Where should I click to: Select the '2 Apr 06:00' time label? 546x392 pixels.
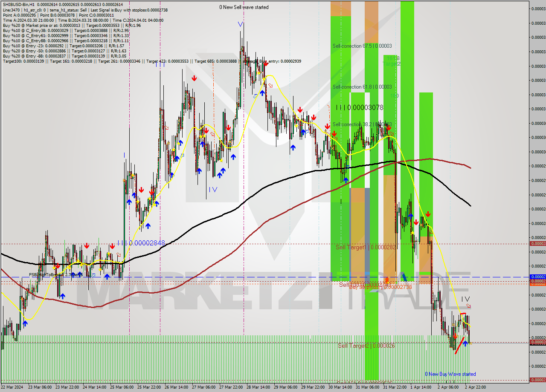(448, 387)
